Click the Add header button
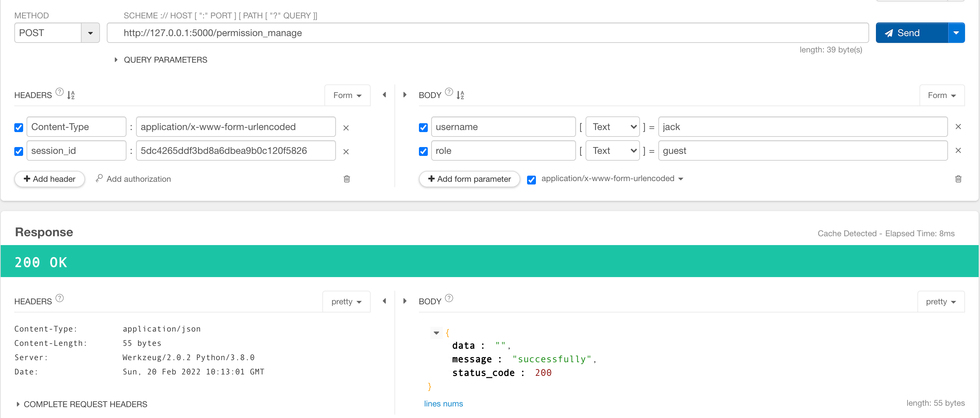980x418 pixels. 49,178
